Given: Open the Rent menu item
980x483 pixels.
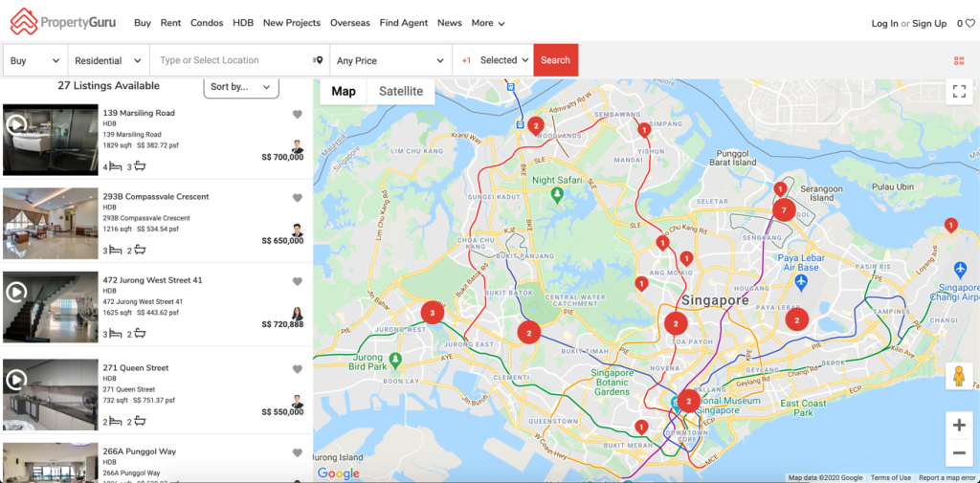Looking at the screenshot, I should [x=170, y=23].
